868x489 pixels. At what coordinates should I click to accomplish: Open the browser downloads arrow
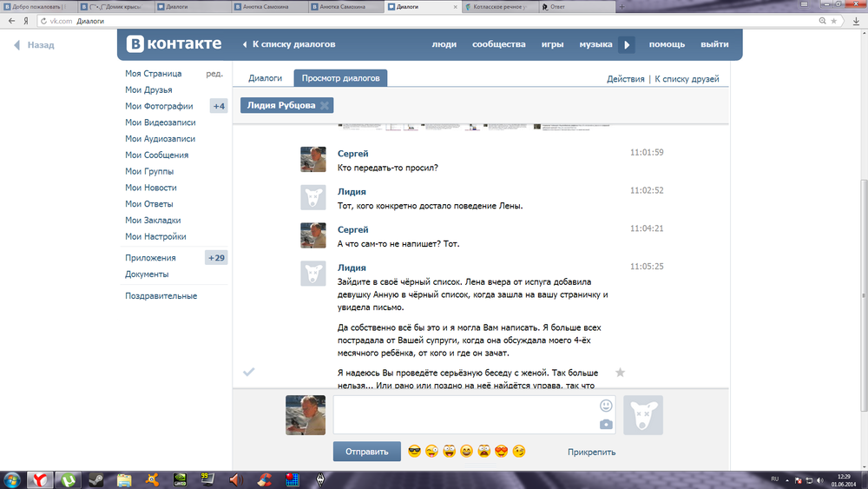[x=857, y=21]
